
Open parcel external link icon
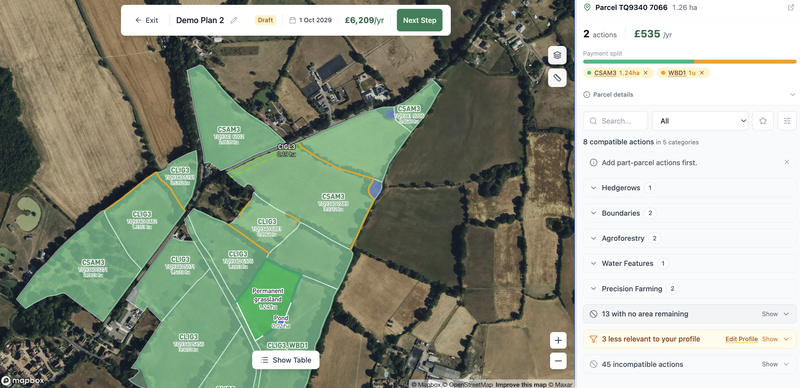[x=791, y=8]
